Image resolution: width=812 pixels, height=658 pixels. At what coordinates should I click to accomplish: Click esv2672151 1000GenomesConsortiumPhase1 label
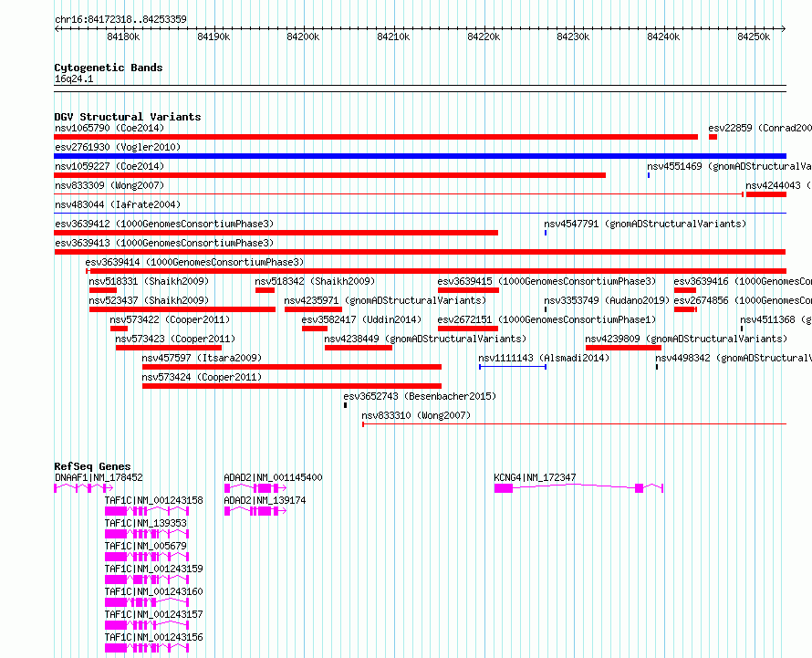(x=547, y=319)
